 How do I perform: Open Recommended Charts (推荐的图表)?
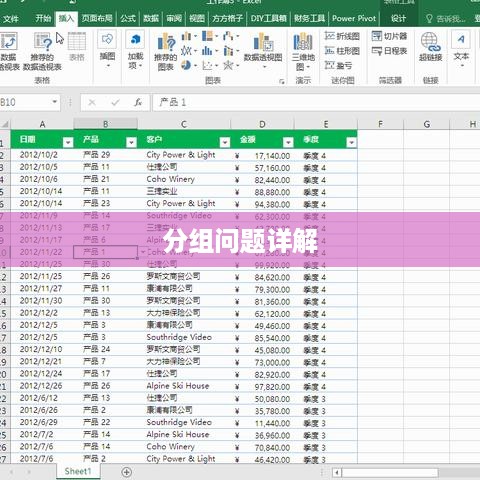[166, 52]
